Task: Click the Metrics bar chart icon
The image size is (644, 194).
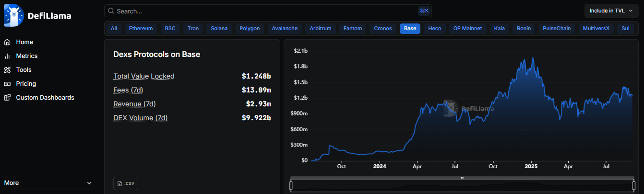Action: pyautogui.click(x=7, y=56)
